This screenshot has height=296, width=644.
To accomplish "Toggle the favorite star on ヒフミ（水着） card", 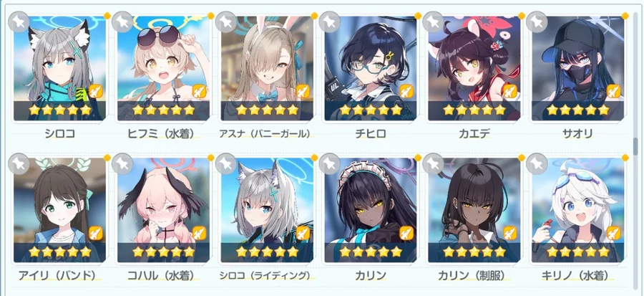I will (x=122, y=22).
